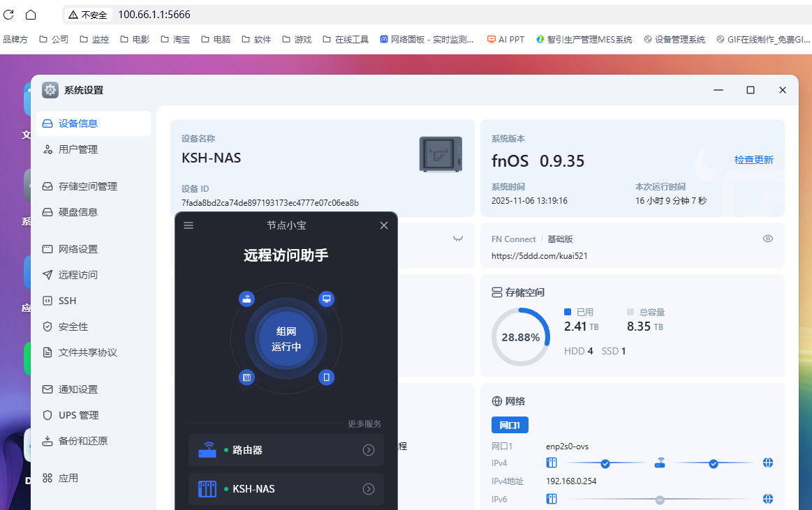Screen dimensions: 812x510
Task: Open 网络面板 - 实时监测 bookmark
Action: point(427,39)
